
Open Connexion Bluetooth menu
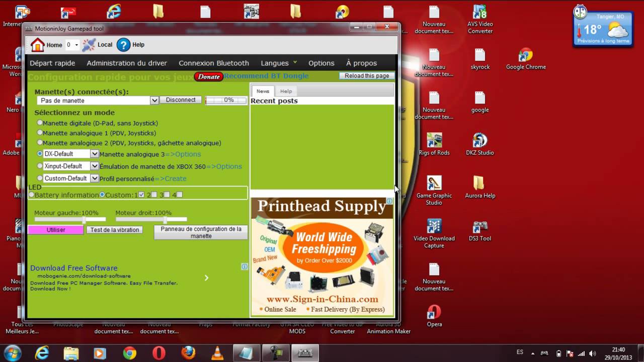[x=214, y=63]
